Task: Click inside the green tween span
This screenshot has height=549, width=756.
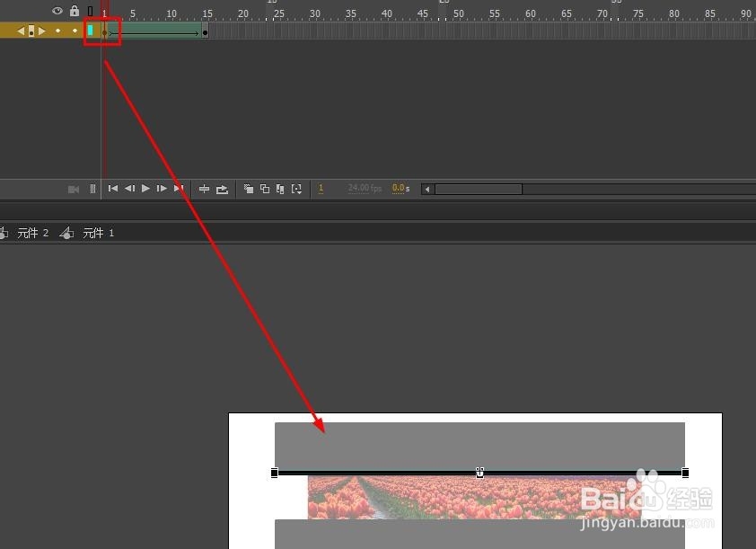Action: coord(154,31)
